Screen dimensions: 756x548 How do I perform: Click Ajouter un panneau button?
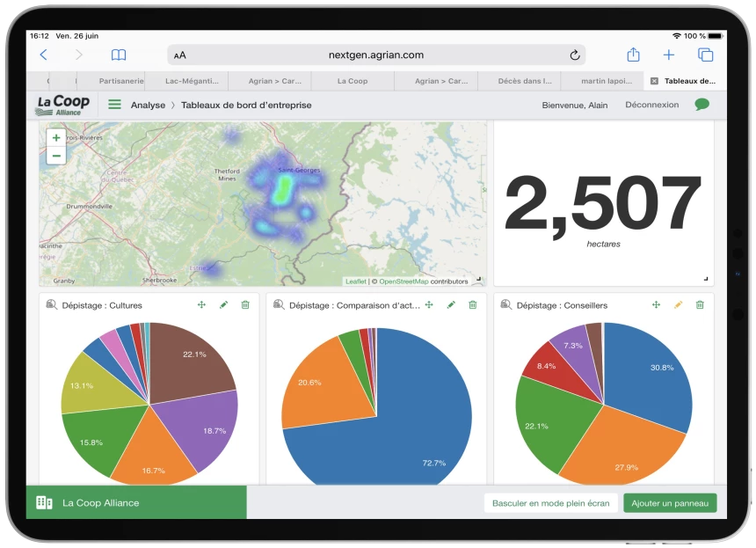(670, 503)
